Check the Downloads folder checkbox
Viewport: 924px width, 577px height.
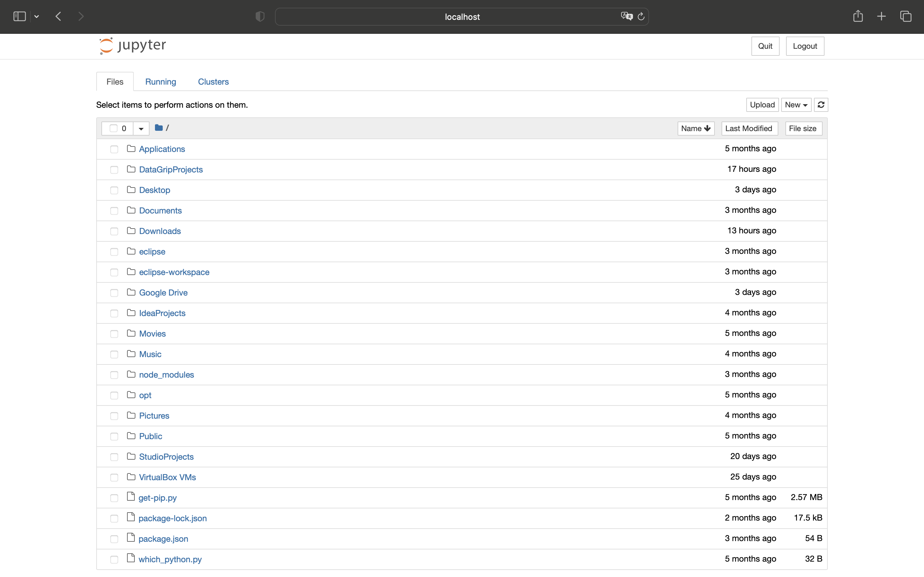pyautogui.click(x=114, y=231)
